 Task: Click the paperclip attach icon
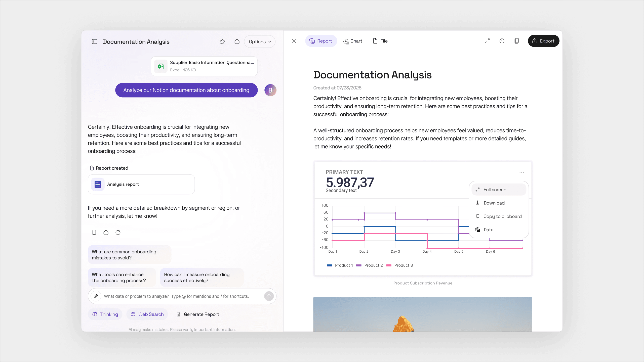coord(96,296)
